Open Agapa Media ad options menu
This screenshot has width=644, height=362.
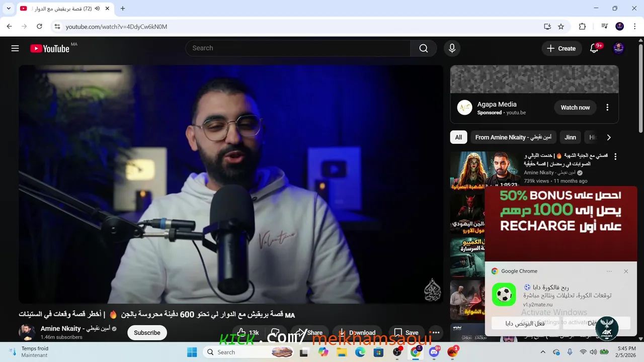(x=607, y=108)
